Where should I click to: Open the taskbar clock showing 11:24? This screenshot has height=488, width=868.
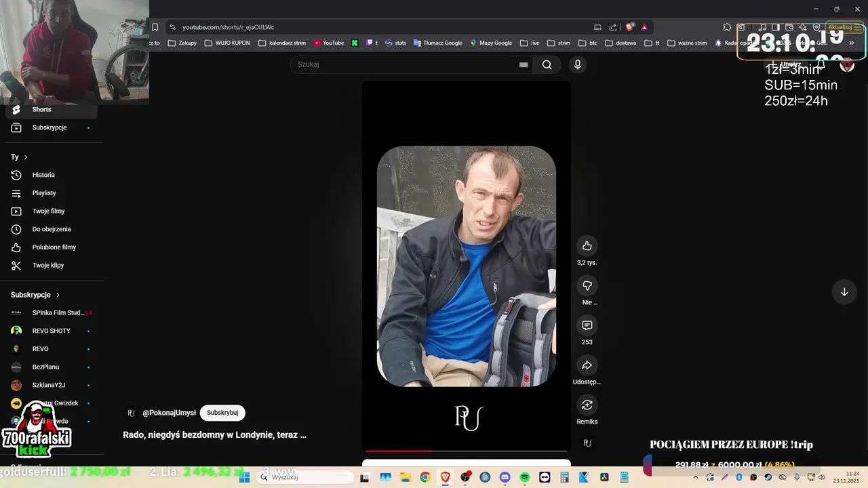847,477
